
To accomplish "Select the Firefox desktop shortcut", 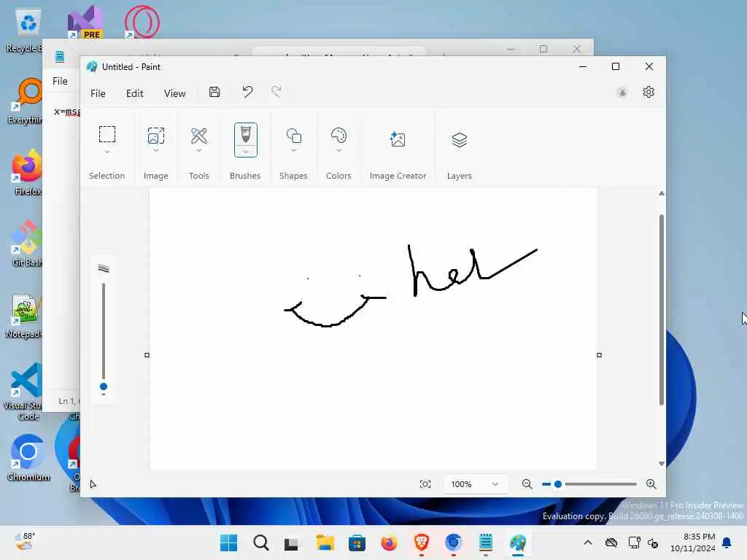I will coord(27,173).
